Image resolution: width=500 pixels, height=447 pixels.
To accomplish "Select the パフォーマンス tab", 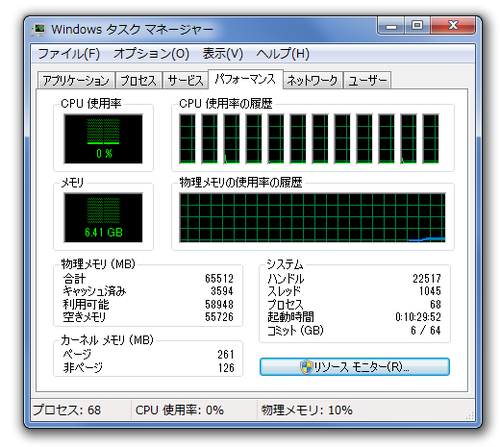I will [x=246, y=79].
